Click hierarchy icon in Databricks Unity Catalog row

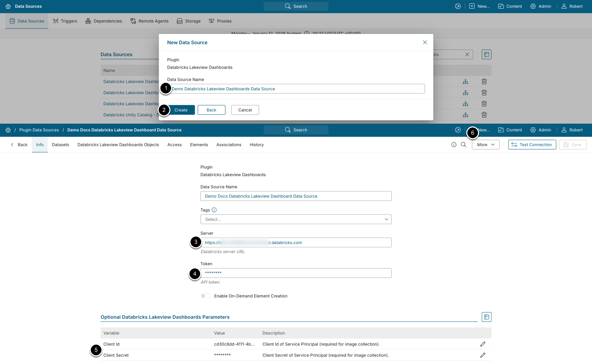click(x=465, y=115)
